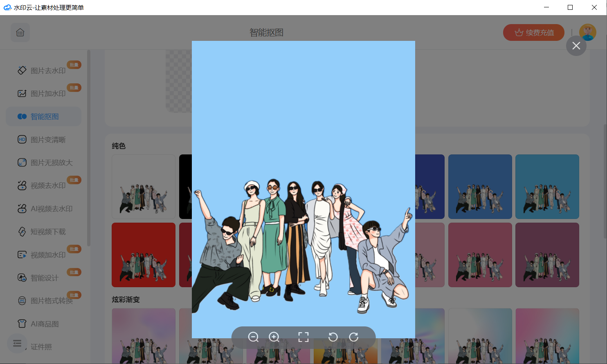Close the image preview overlay
The width and height of the screenshot is (607, 364).
click(576, 46)
